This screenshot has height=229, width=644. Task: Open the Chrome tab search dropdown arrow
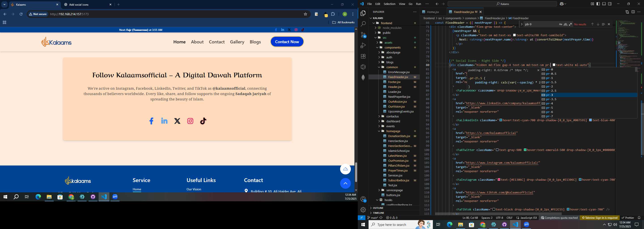(4, 4)
